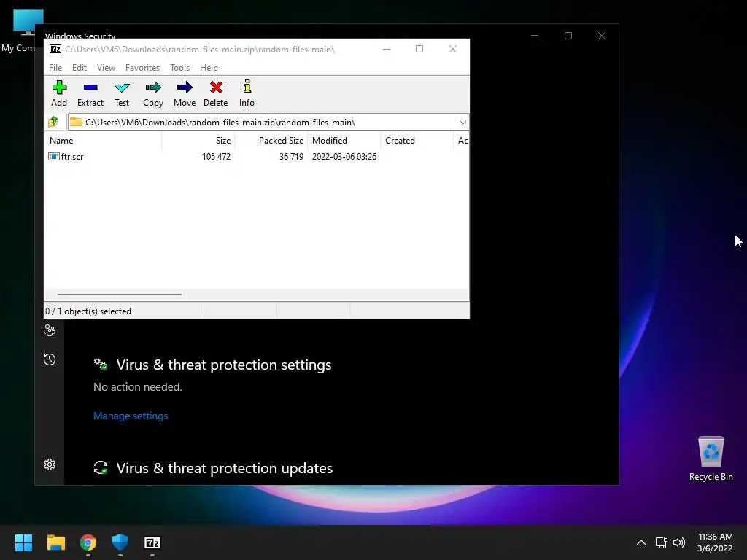The image size is (747, 560).
Task: Open the Tools menu
Action: (179, 68)
